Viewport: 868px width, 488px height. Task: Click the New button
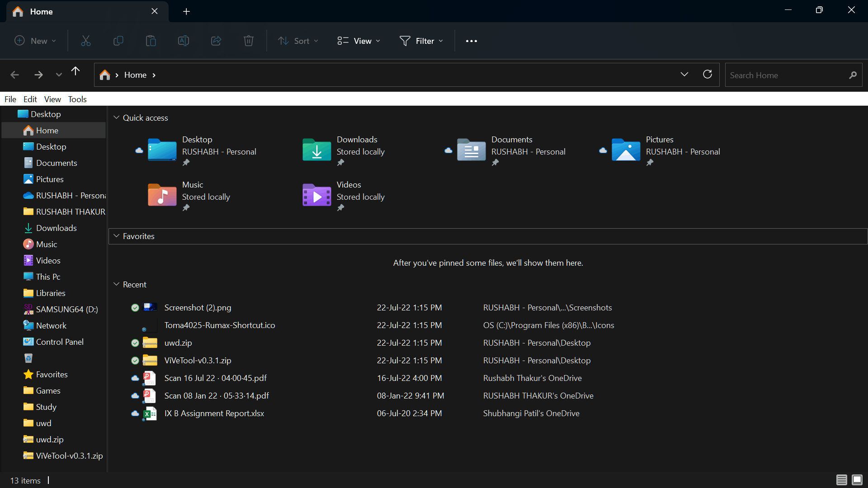click(x=35, y=41)
